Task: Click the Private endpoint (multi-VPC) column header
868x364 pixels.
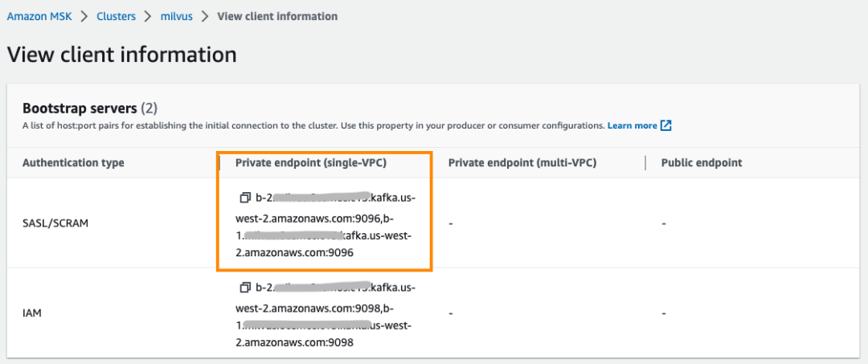Action: point(522,162)
